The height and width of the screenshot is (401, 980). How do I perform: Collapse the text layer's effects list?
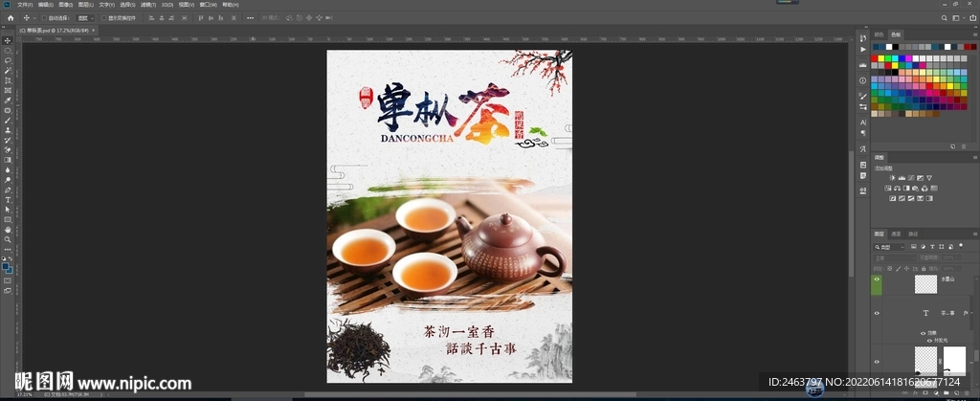pyautogui.click(x=972, y=313)
